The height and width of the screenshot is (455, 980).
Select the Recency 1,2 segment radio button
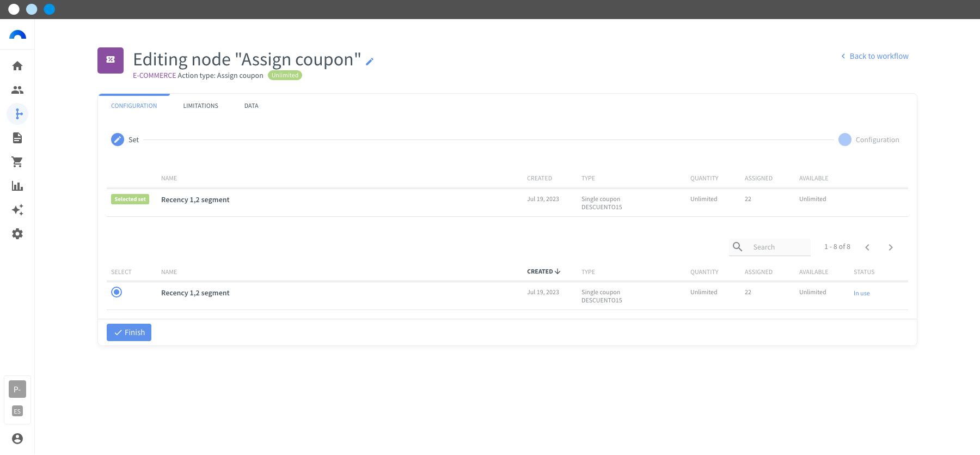117,292
